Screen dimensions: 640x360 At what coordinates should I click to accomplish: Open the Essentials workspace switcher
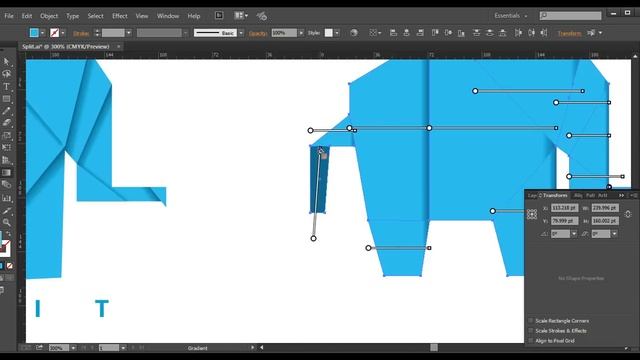511,16
